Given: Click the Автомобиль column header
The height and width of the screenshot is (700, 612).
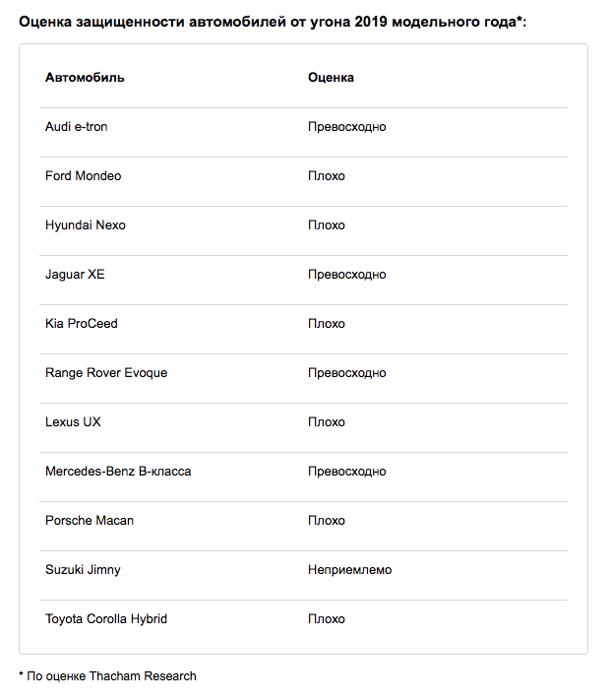Looking at the screenshot, I should pos(85,78).
